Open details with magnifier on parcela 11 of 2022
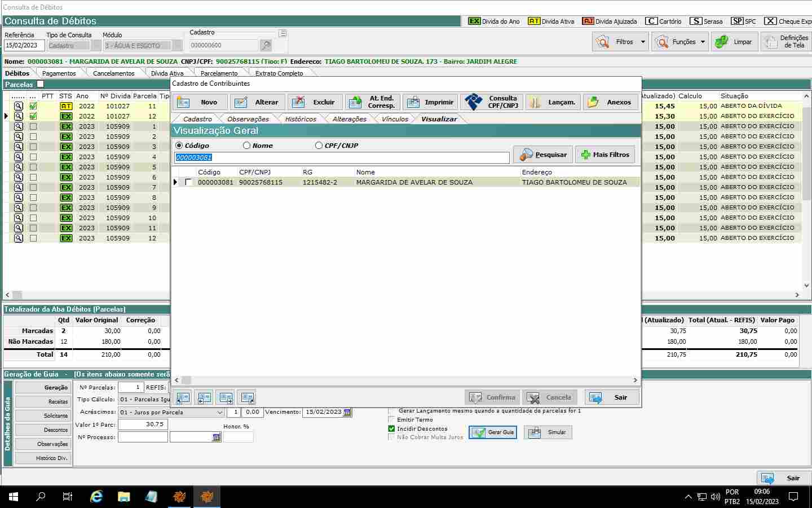 (19, 106)
